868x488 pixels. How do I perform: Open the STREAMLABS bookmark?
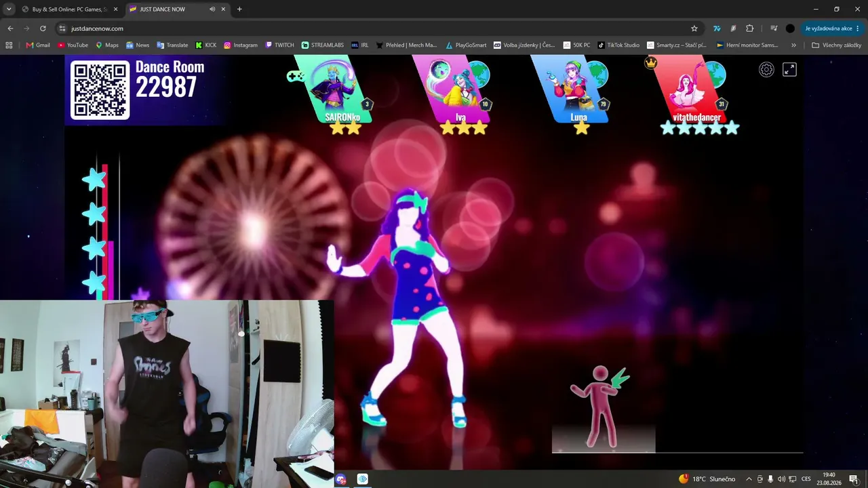(323, 45)
